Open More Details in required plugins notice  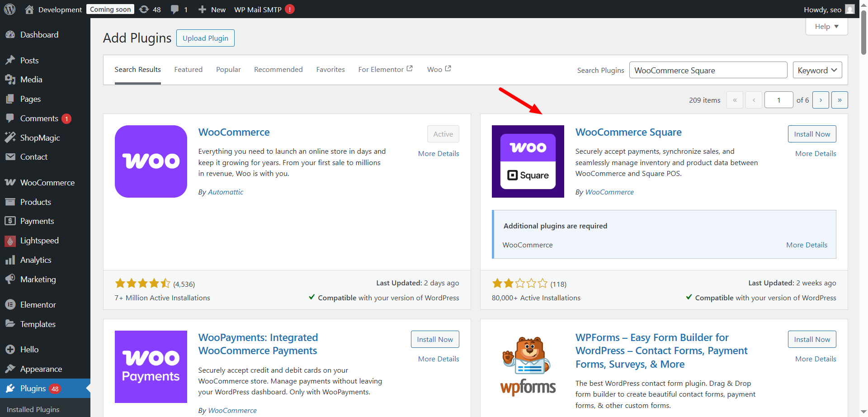[807, 245]
